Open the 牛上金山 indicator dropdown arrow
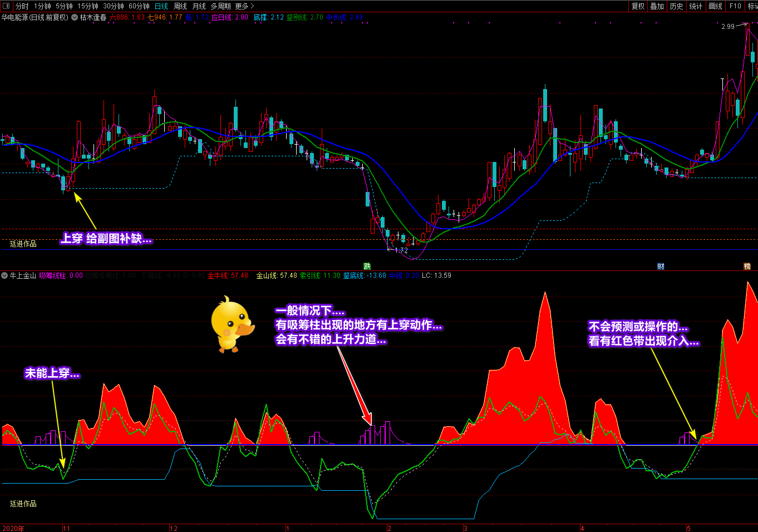The height and width of the screenshot is (532, 758). [4, 275]
